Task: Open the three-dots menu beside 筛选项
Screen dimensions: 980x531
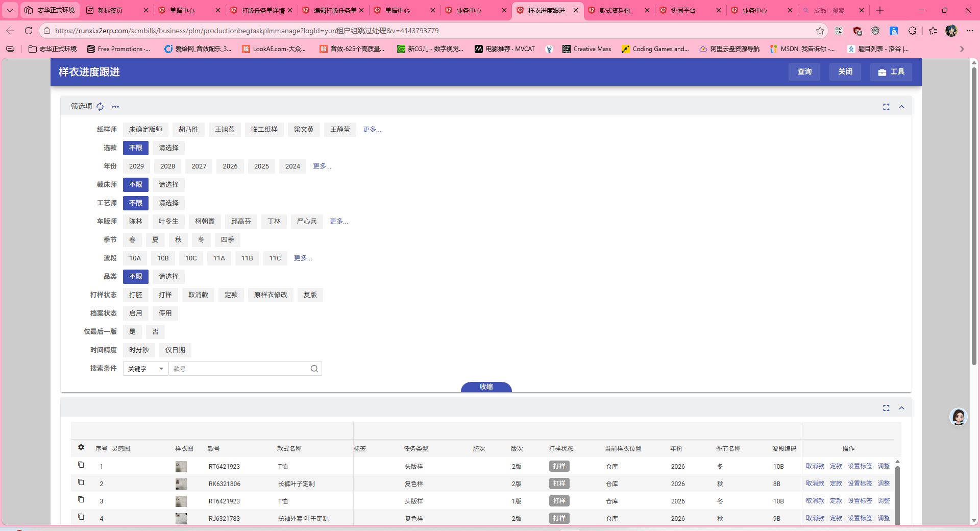Action: click(x=115, y=107)
